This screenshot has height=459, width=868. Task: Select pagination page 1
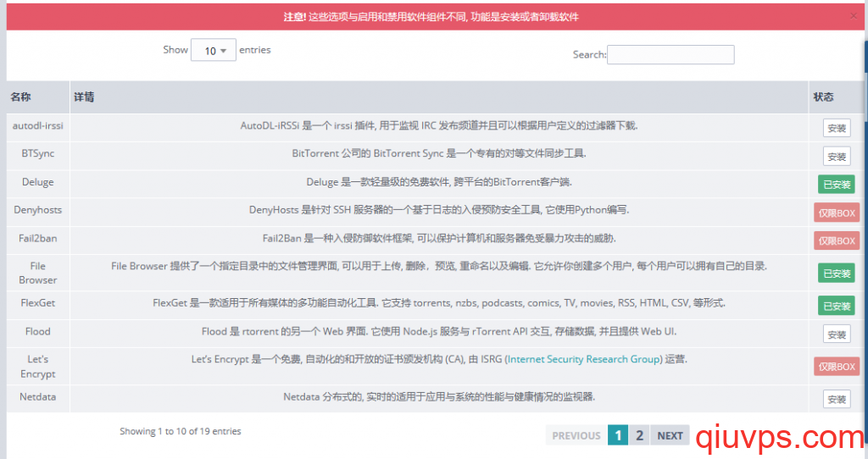pyautogui.click(x=618, y=435)
